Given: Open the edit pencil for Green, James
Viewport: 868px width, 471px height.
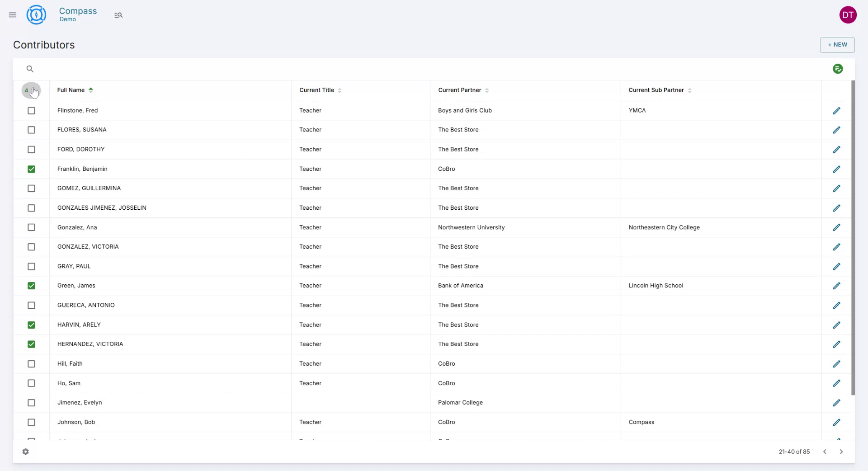Looking at the screenshot, I should click(837, 285).
